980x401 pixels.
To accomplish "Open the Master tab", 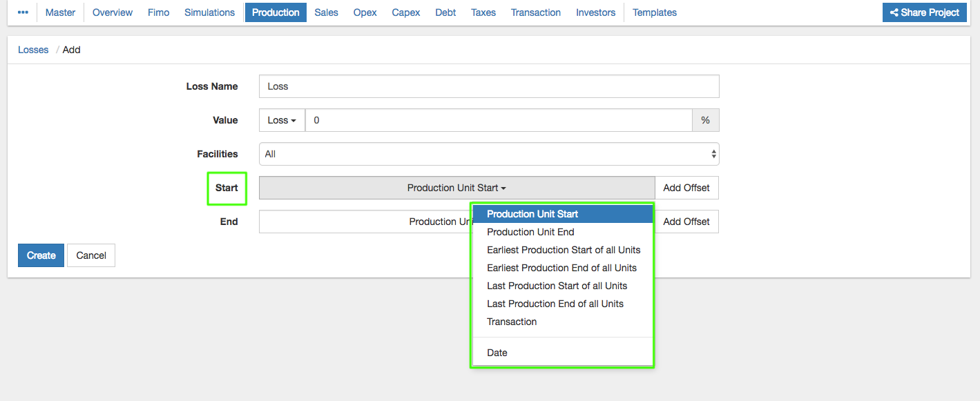I will point(60,12).
